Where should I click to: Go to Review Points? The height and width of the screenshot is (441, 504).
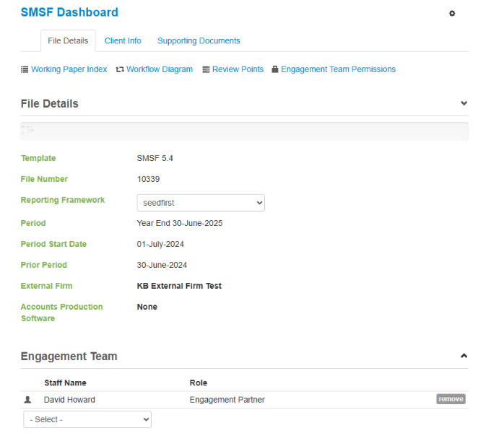(238, 70)
